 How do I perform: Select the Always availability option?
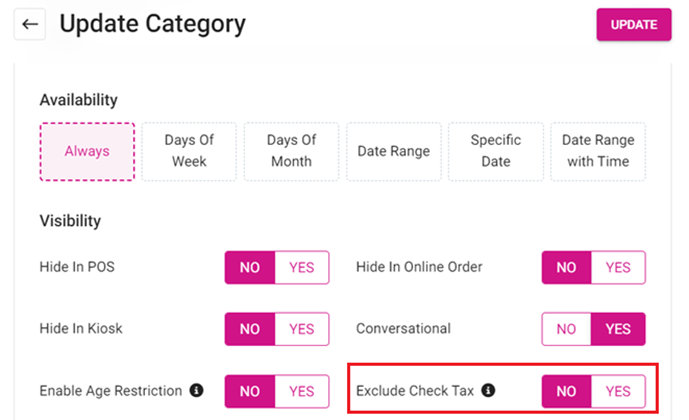[87, 152]
